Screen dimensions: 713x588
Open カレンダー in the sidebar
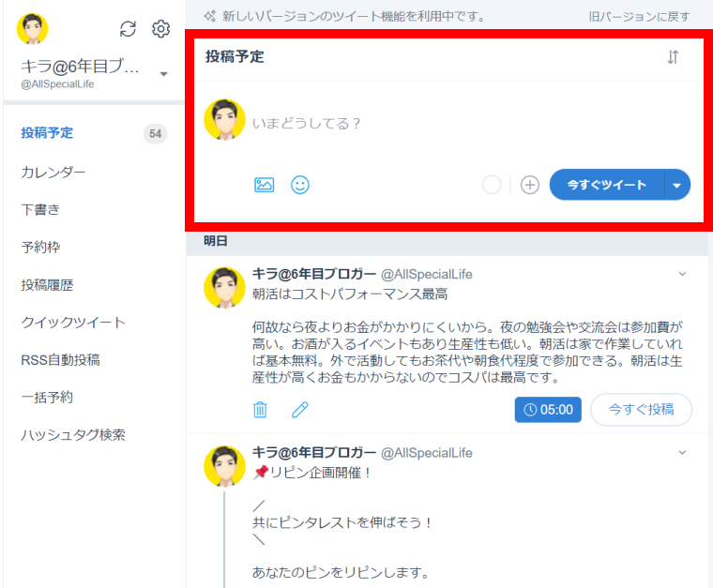pos(53,173)
